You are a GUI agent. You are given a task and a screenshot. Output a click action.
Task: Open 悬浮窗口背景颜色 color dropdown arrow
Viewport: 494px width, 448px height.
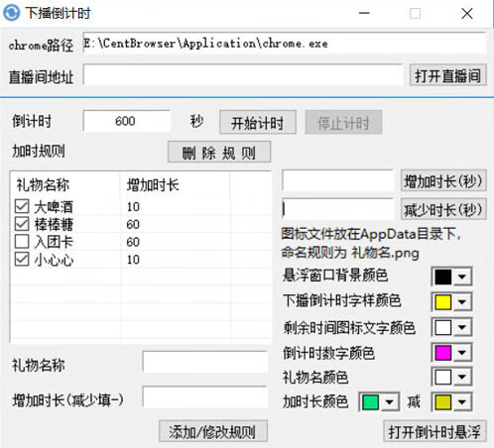click(462, 277)
